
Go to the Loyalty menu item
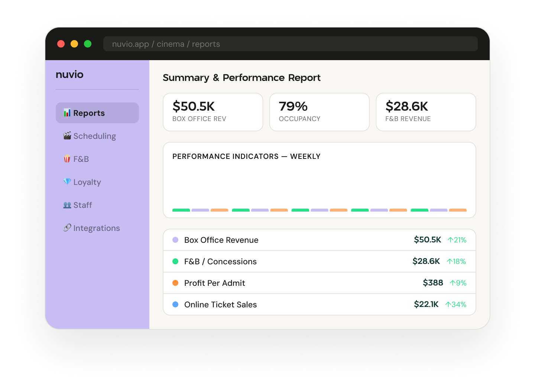click(87, 182)
